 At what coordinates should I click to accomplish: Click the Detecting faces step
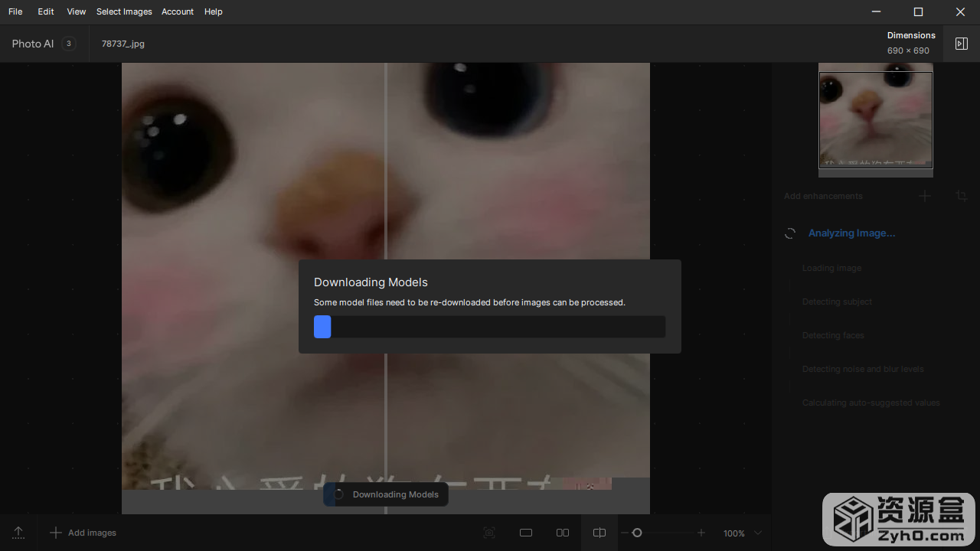point(833,335)
